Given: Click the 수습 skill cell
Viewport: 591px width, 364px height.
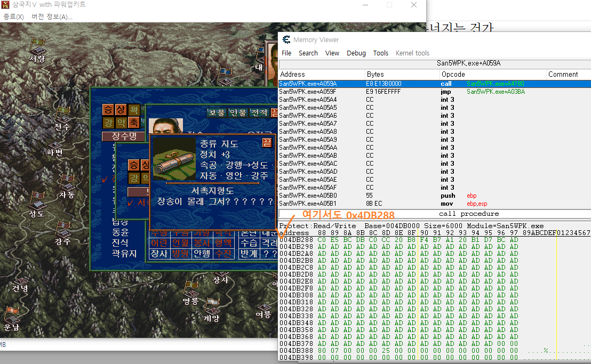Looking at the screenshot, I should tap(249, 243).
